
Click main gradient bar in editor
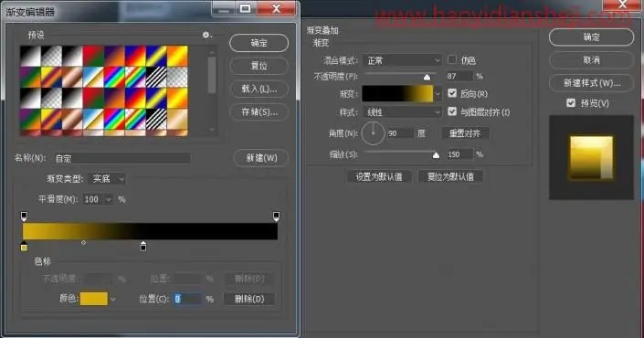point(150,231)
